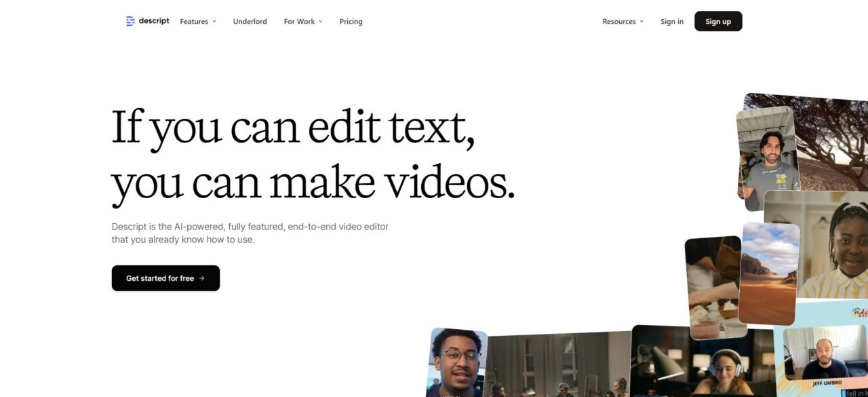The width and height of the screenshot is (868, 397).
Task: Expand the Features dropdown menu
Action: point(198,22)
